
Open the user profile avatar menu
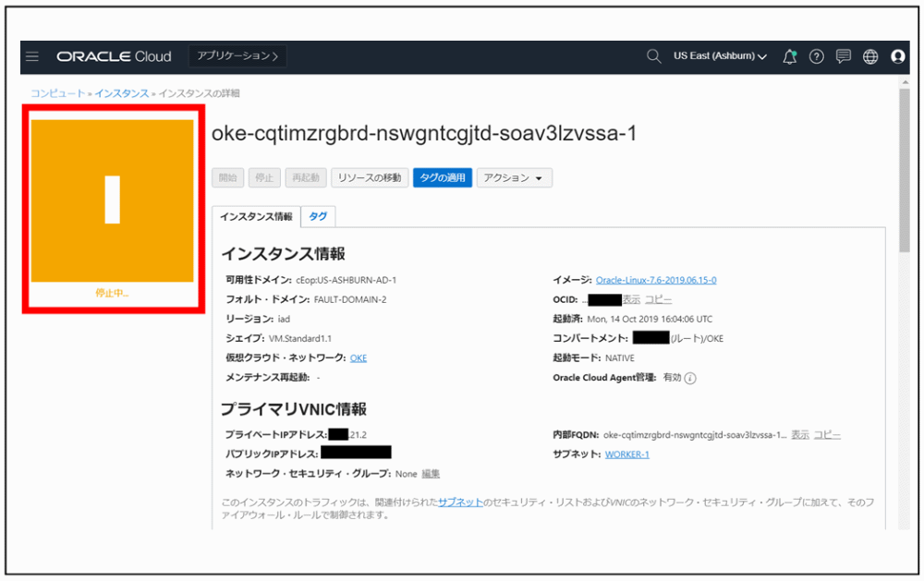[x=897, y=56]
